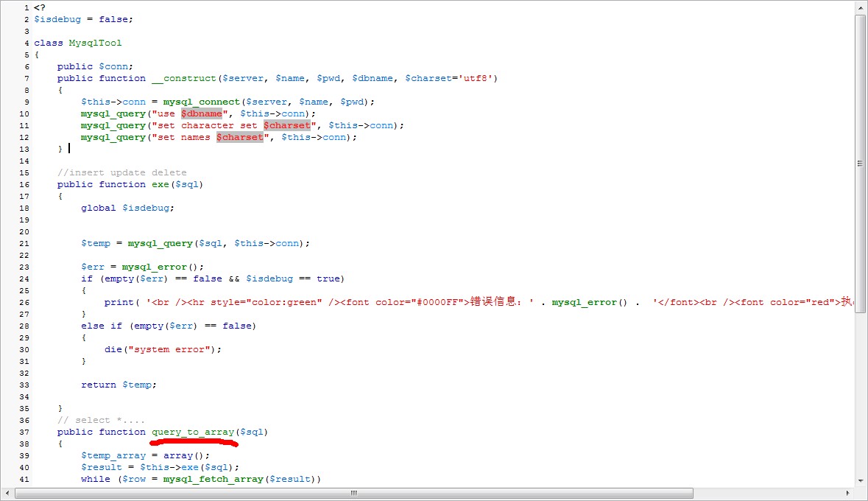Image resolution: width=868 pixels, height=501 pixels.
Task: Click the vertical scrollbar up arrow
Action: pos(860,8)
